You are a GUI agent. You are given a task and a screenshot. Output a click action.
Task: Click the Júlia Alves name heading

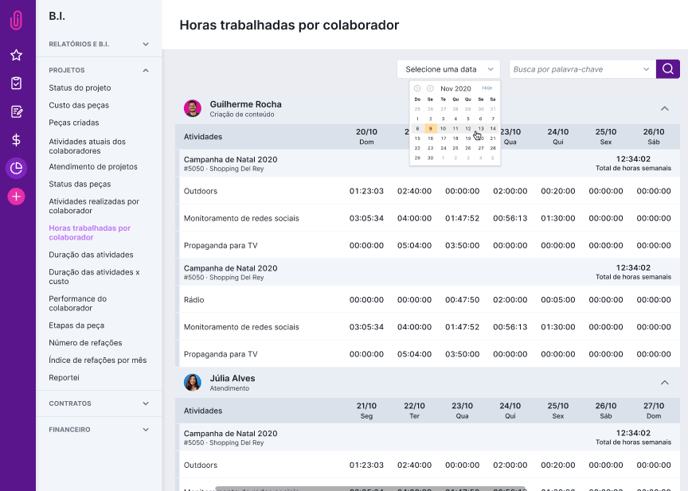(232, 378)
